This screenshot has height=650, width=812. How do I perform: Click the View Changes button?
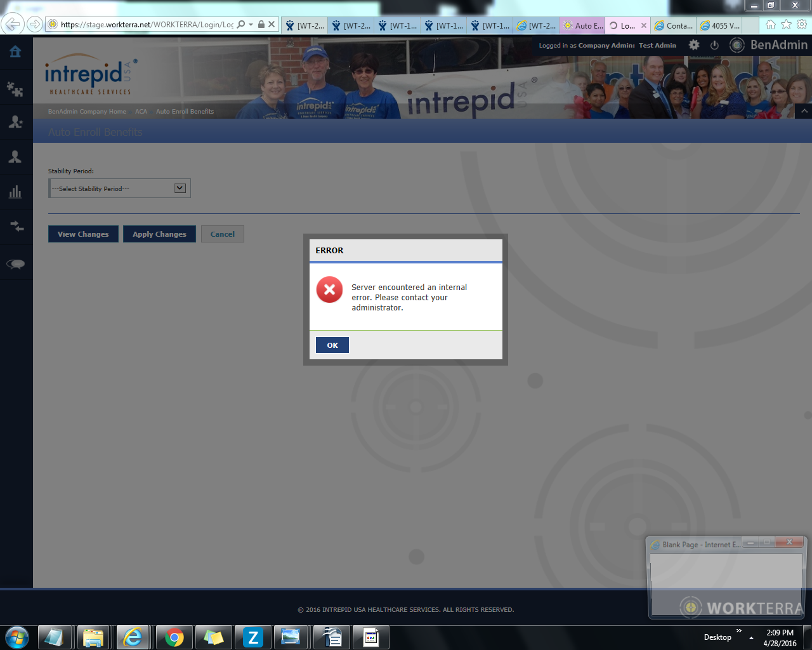click(x=83, y=234)
